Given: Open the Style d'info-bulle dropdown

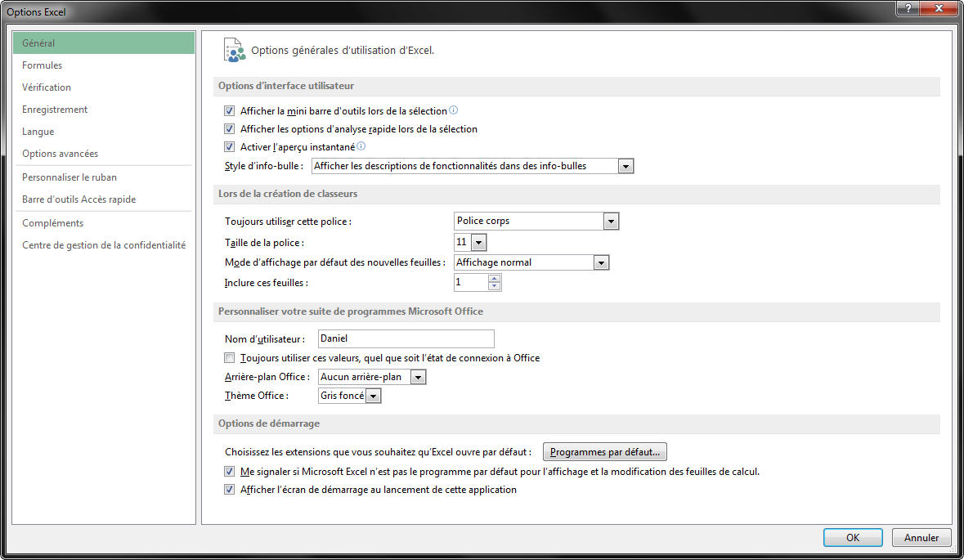Looking at the screenshot, I should click(x=625, y=166).
